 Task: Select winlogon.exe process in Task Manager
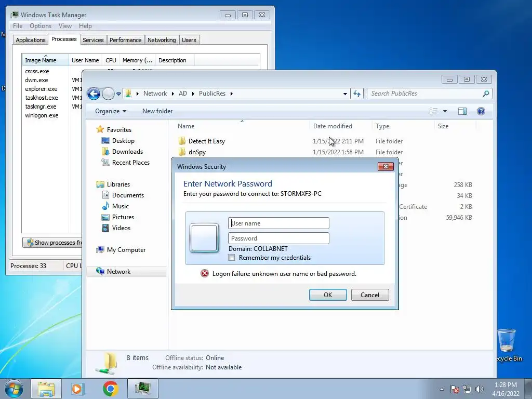point(42,115)
